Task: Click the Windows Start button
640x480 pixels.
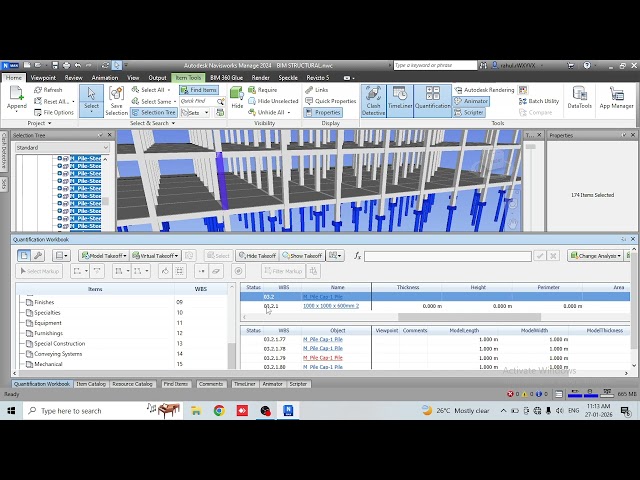Action: pyautogui.click(x=11, y=411)
